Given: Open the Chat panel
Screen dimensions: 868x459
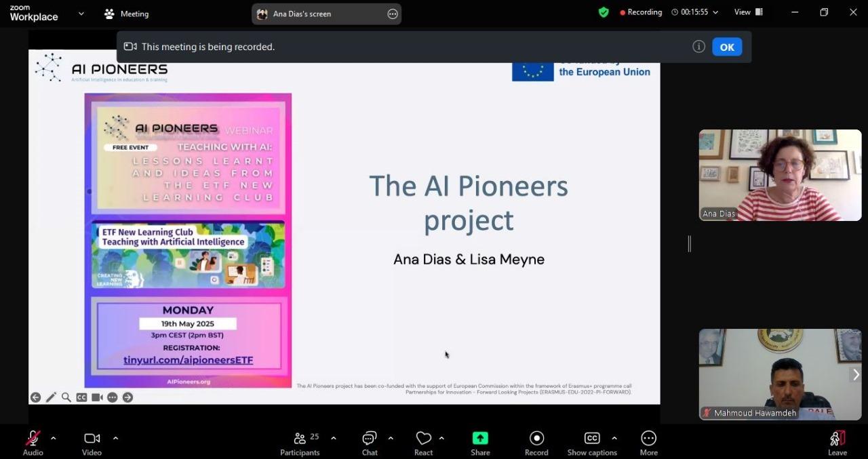Looking at the screenshot, I should click(370, 443).
